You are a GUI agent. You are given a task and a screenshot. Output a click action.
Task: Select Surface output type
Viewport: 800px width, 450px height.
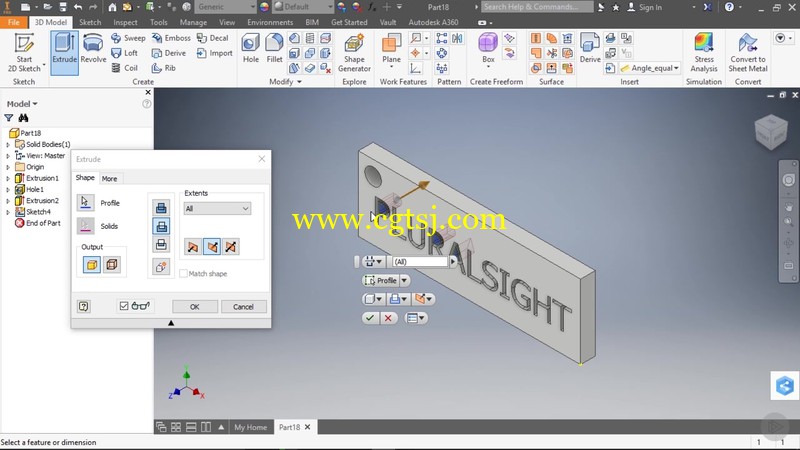112,264
